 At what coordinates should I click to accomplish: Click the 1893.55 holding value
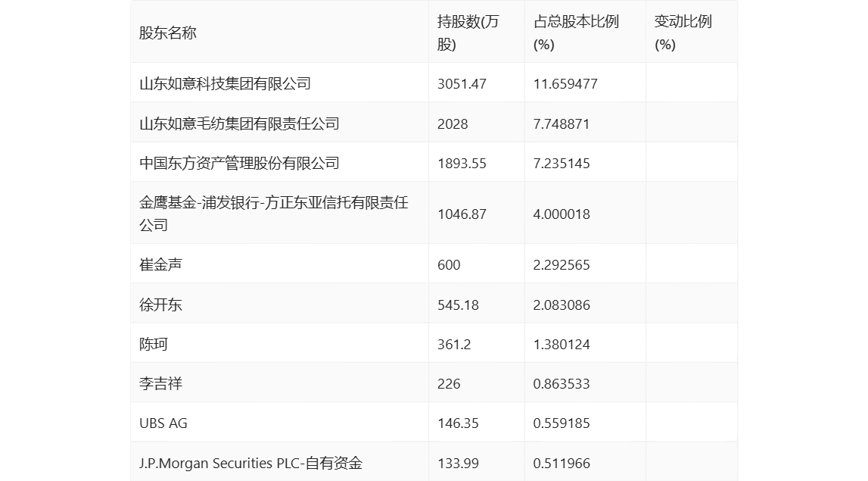[x=462, y=163]
